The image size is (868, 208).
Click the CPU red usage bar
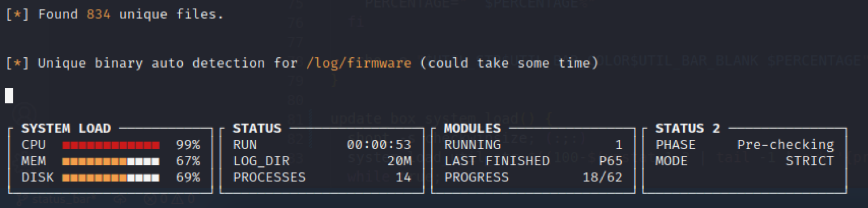pyautogui.click(x=111, y=144)
